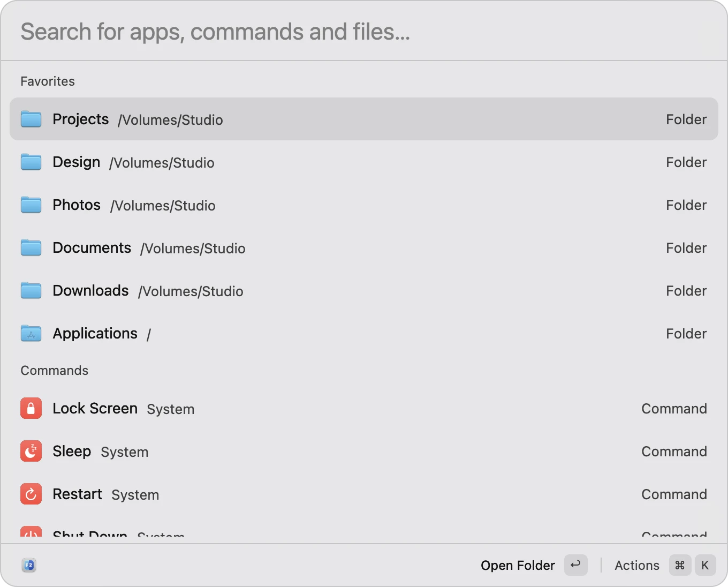Viewport: 728px width, 587px height.
Task: Select the Documents folder name
Action: 92,248
